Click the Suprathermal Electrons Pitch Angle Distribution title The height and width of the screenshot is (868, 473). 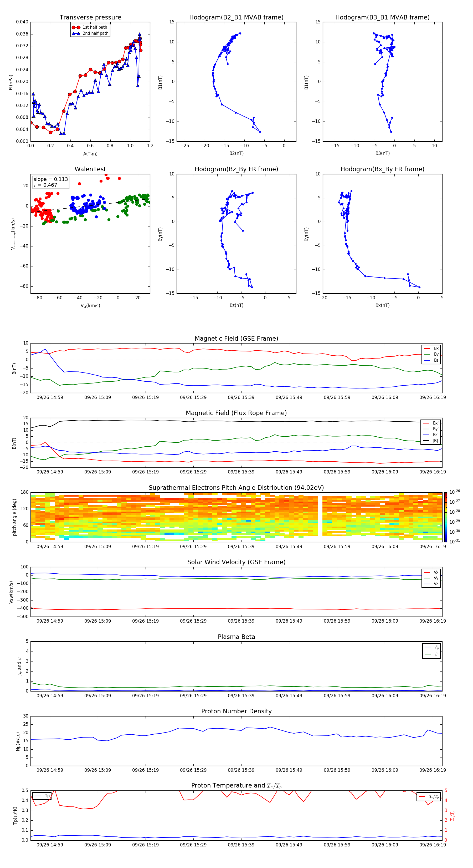[x=236, y=488]
